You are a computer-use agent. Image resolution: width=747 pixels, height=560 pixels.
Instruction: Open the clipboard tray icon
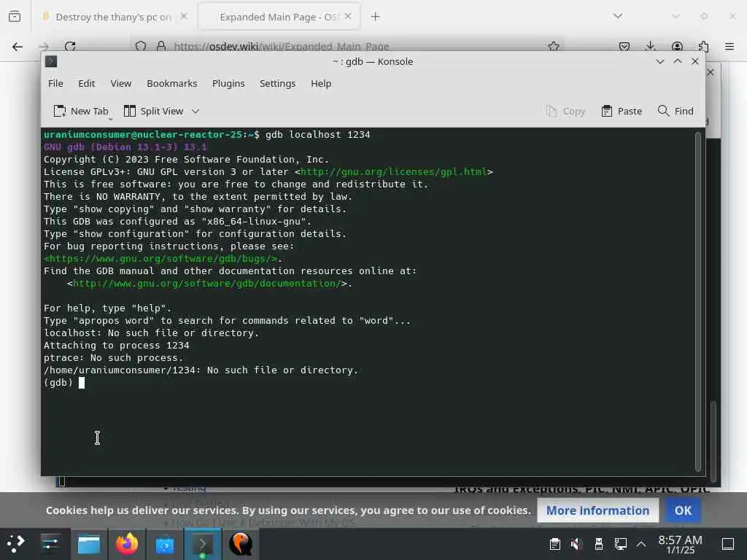coord(554,544)
